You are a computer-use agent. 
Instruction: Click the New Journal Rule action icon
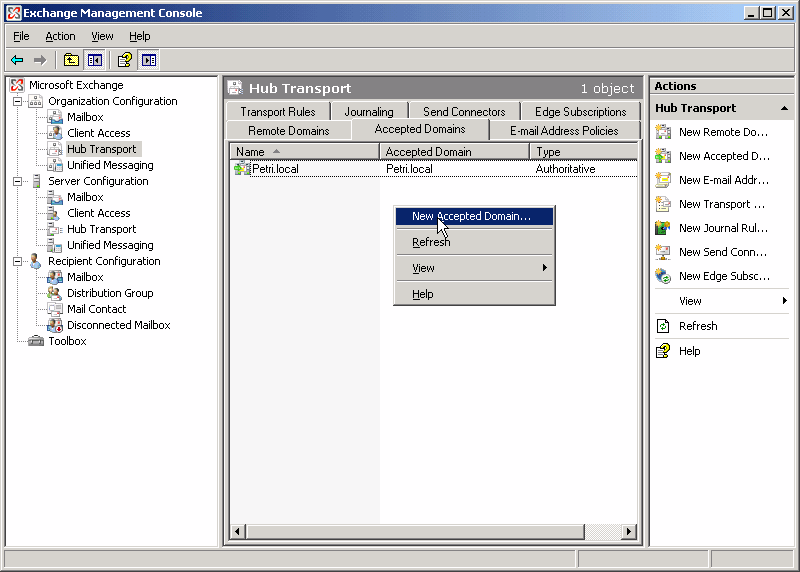tap(663, 228)
